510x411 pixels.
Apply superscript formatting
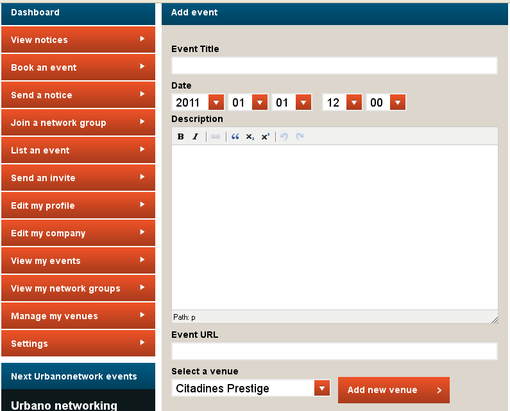click(x=265, y=136)
